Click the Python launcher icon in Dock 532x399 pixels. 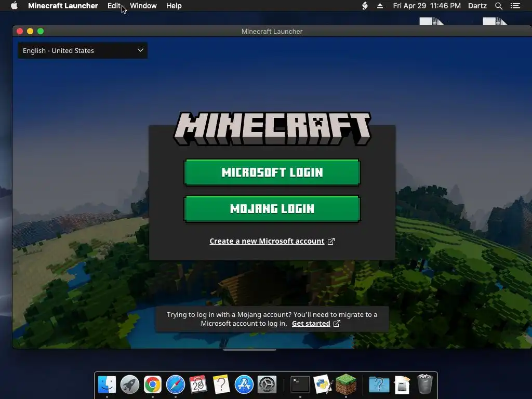[x=323, y=384]
